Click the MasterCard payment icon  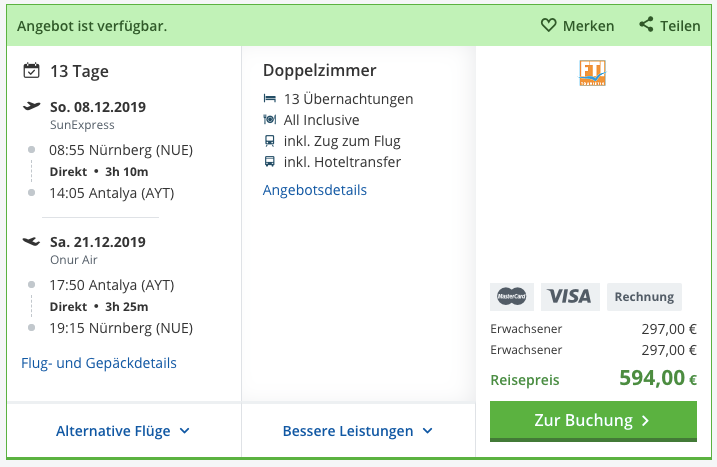coord(512,297)
